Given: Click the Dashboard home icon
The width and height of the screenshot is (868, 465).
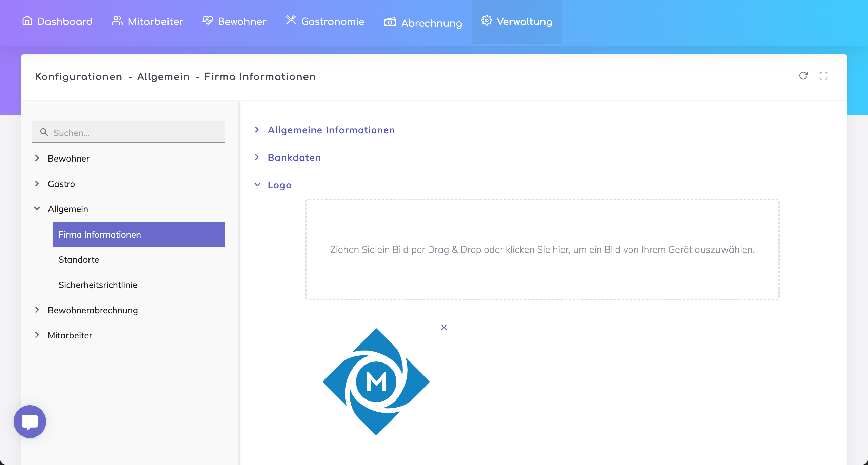Looking at the screenshot, I should point(27,21).
